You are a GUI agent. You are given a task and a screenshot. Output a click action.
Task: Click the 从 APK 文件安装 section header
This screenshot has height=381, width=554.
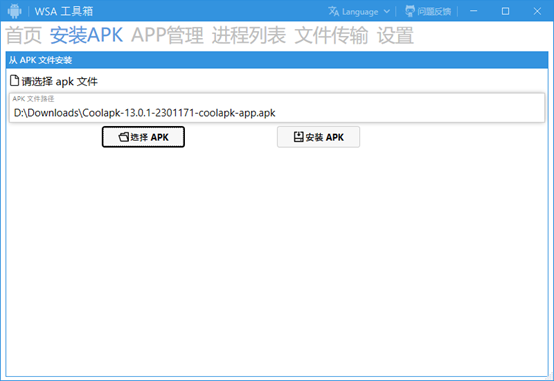click(277, 60)
